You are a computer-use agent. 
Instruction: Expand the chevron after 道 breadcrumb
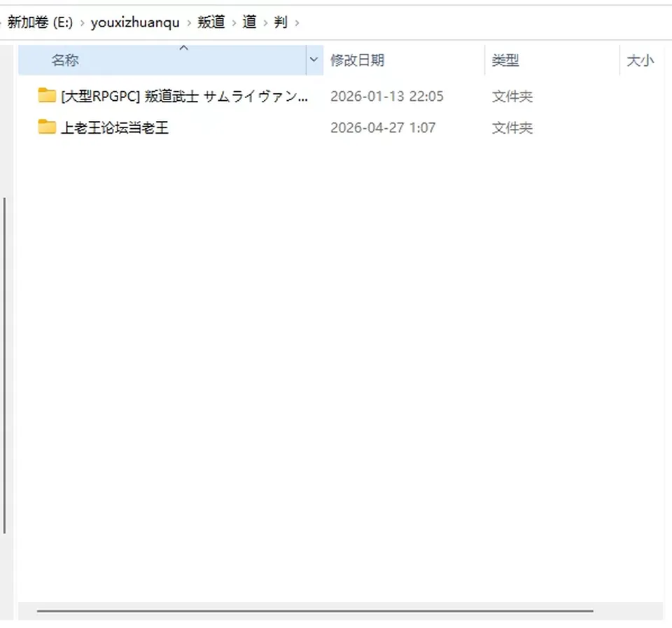point(266,22)
